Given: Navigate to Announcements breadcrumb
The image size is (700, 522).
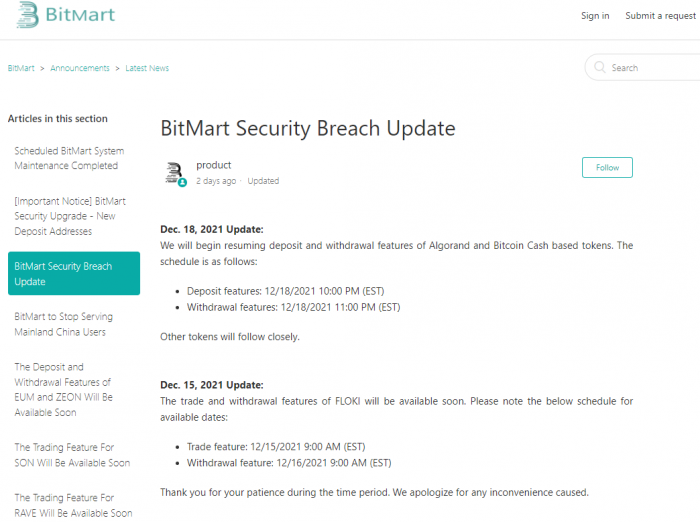Looking at the screenshot, I should [80, 68].
